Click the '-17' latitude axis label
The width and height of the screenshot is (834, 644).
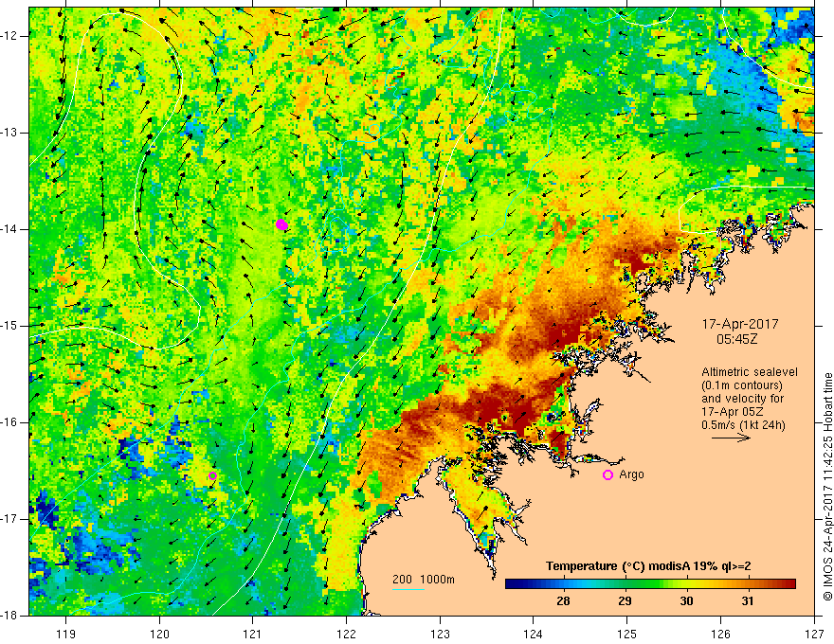pos(9,519)
